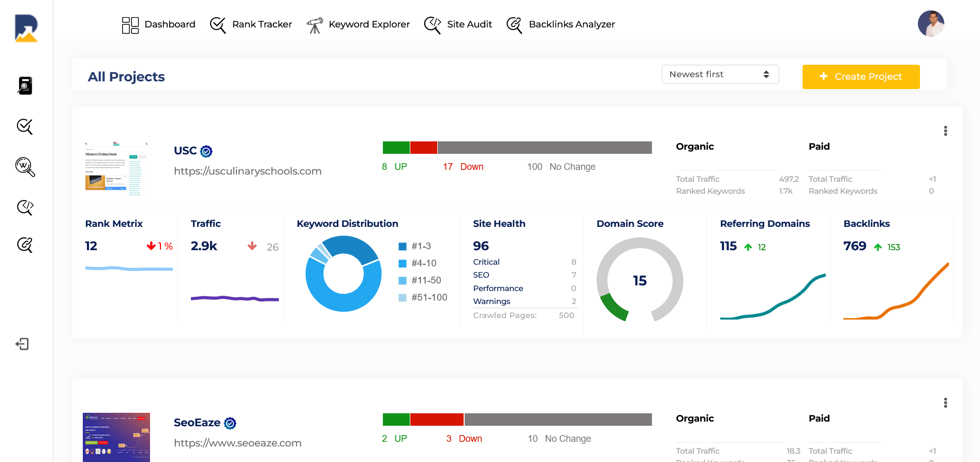Click the Keyword Distribution donut chart
Screen dimensions: 980x462
(x=344, y=273)
